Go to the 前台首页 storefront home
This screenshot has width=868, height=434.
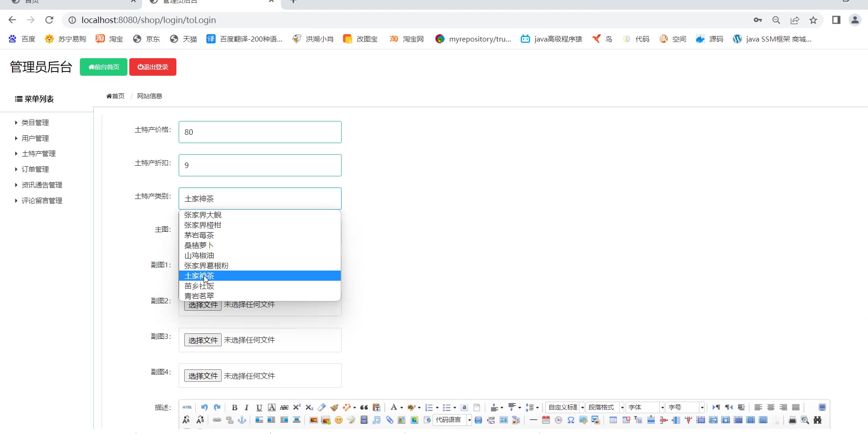104,67
